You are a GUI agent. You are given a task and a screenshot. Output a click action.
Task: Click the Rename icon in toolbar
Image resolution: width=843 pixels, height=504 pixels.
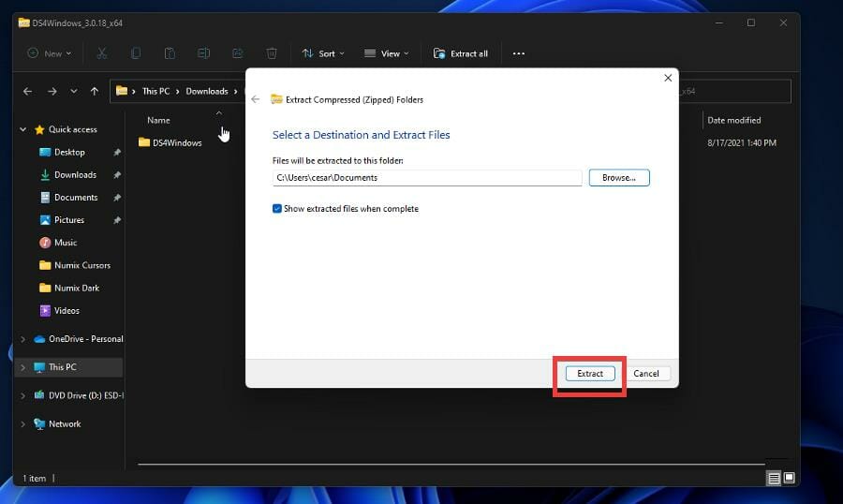(x=203, y=53)
